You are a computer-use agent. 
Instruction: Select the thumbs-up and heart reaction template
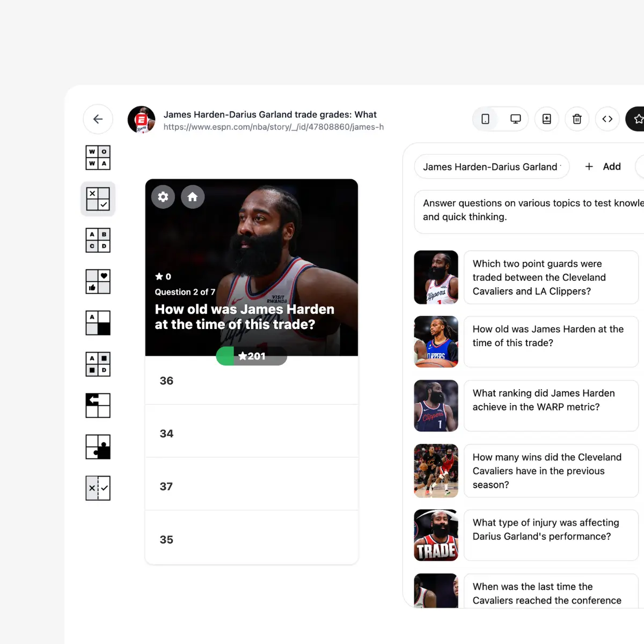(x=98, y=281)
